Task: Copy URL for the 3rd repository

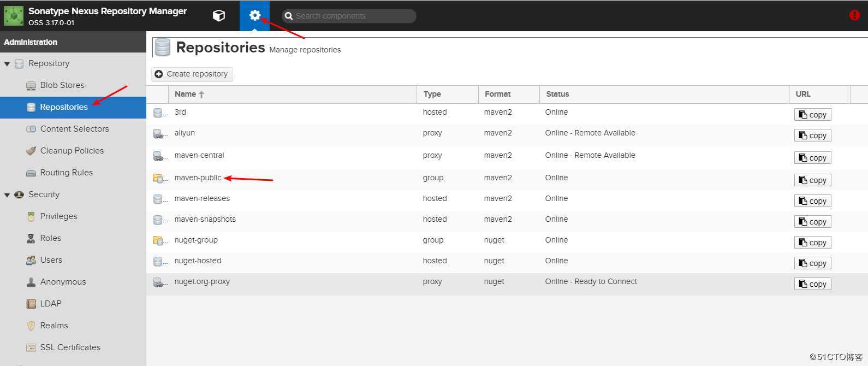Action: [x=812, y=115]
